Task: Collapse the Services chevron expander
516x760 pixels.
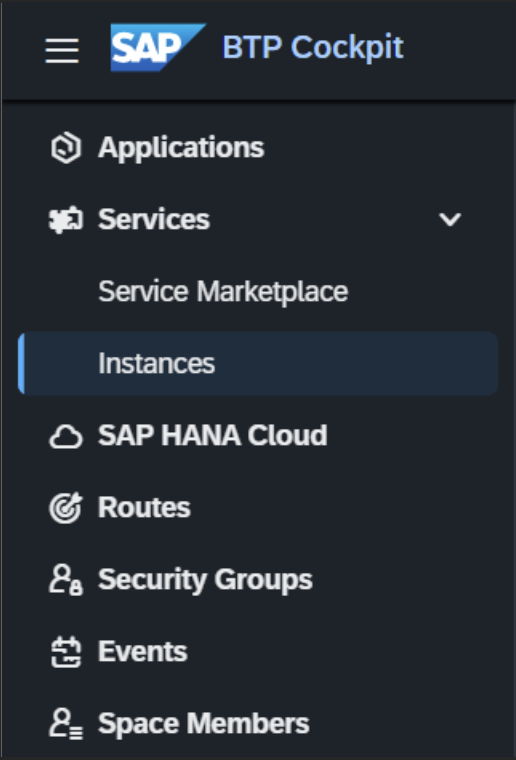Action: click(450, 220)
